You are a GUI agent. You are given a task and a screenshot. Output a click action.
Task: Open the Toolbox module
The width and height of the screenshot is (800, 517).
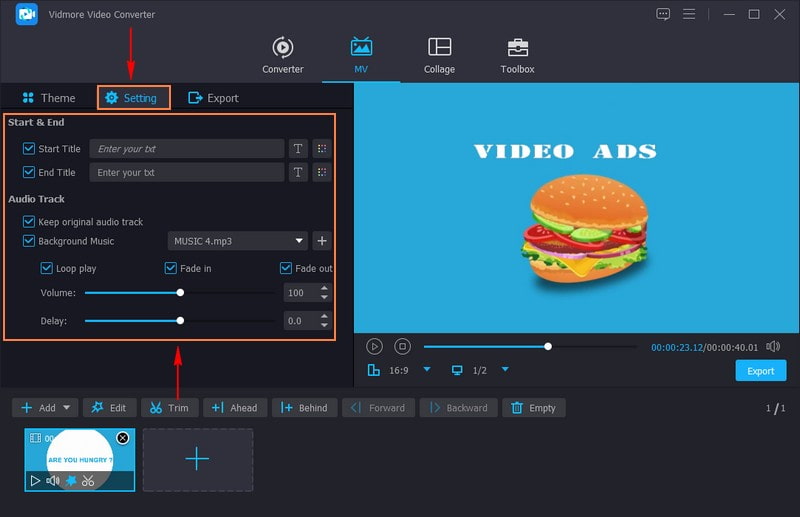click(x=517, y=55)
